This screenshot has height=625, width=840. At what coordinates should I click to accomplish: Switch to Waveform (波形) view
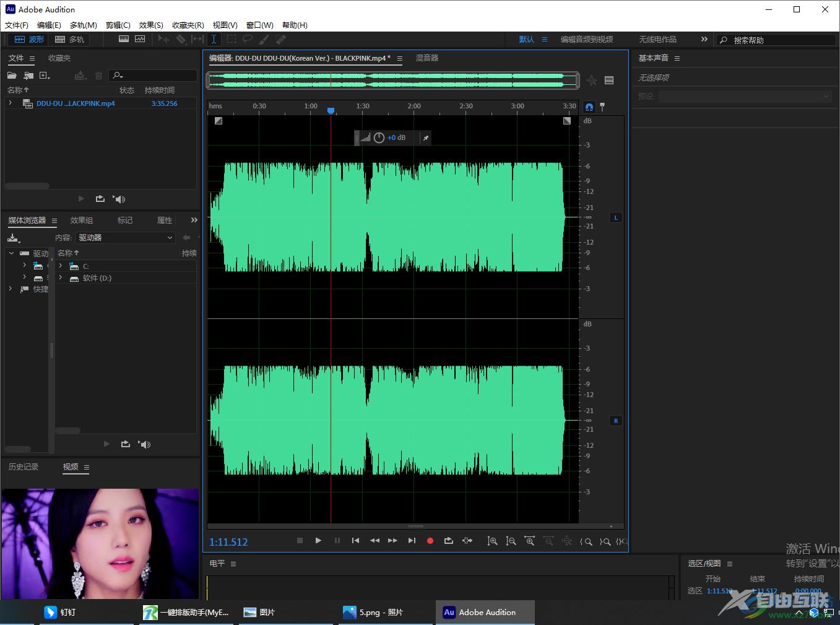click(x=29, y=39)
